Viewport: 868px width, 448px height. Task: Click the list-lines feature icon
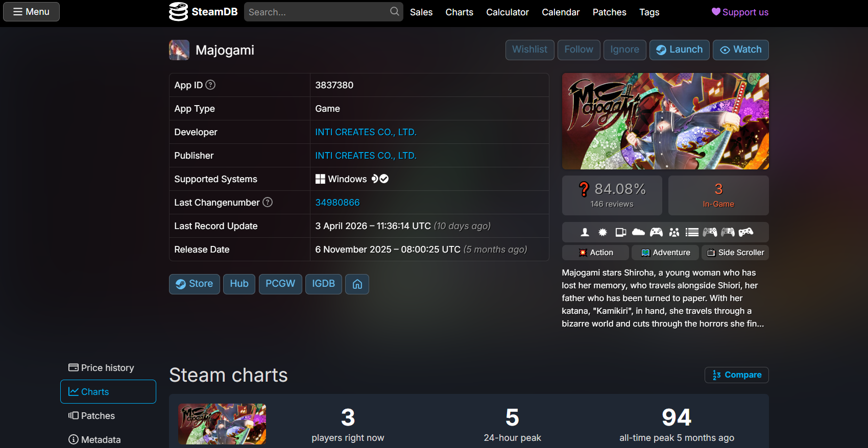pos(692,232)
